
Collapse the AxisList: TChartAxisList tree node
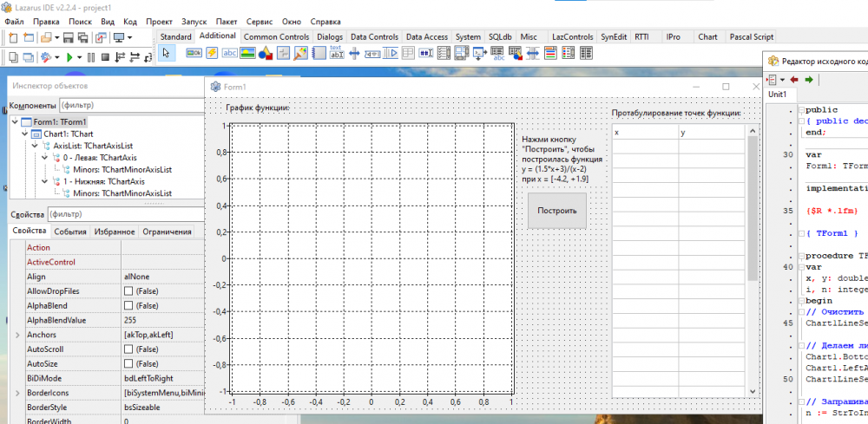[35, 147]
